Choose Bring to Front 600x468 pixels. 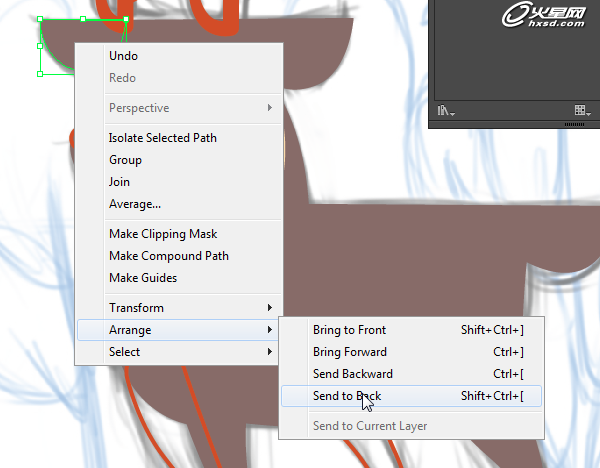coord(411,330)
